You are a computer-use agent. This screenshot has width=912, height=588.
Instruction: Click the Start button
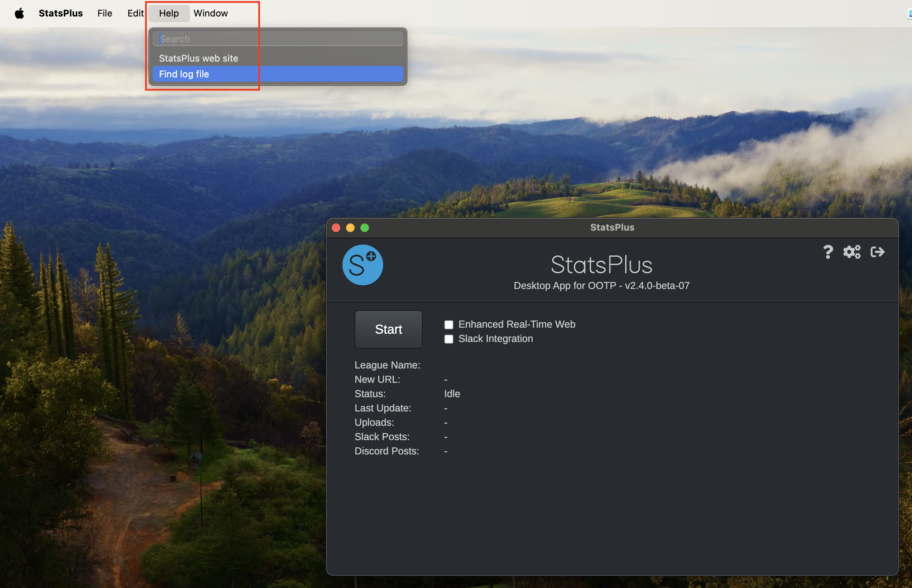pyautogui.click(x=388, y=329)
